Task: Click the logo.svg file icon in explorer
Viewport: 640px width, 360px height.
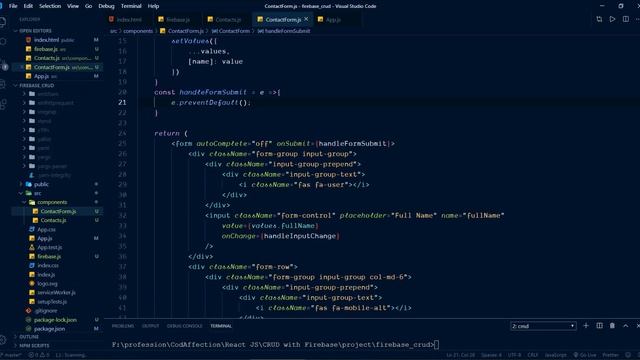Action: (32, 283)
